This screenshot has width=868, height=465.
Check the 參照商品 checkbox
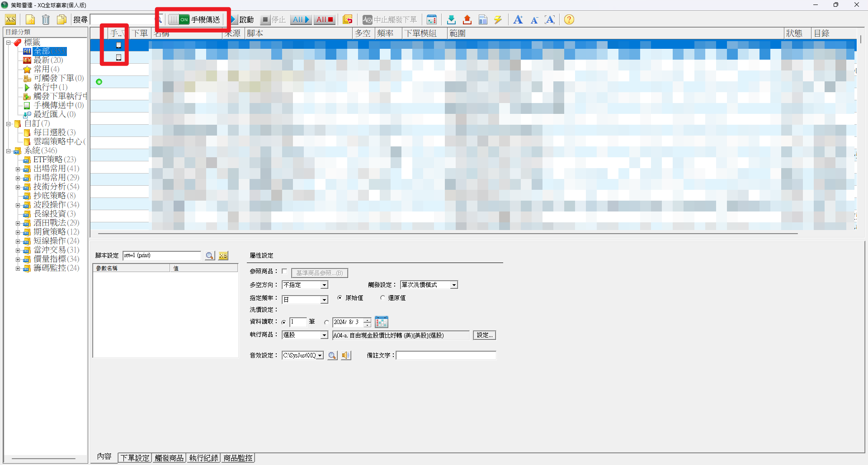coord(284,271)
